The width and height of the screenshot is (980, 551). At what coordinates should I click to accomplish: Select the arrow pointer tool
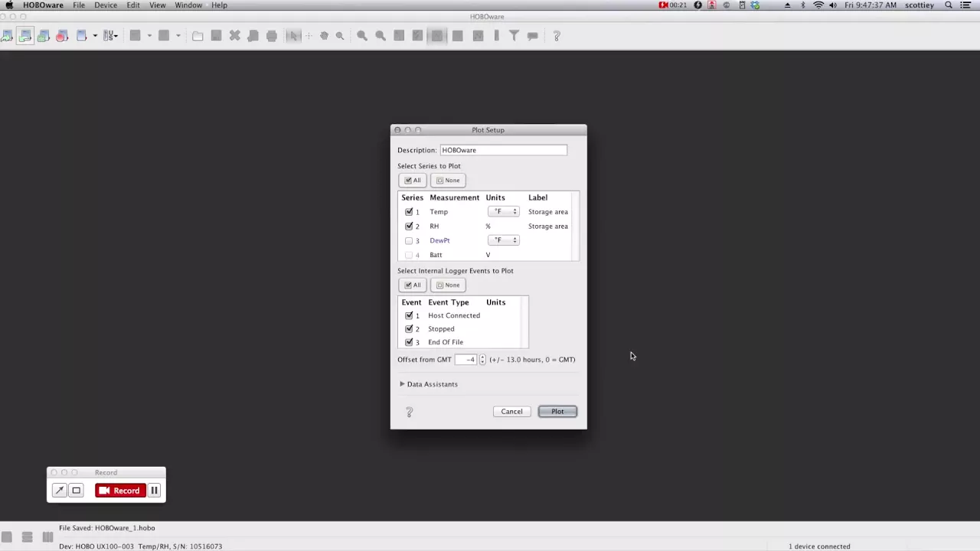pyautogui.click(x=293, y=35)
